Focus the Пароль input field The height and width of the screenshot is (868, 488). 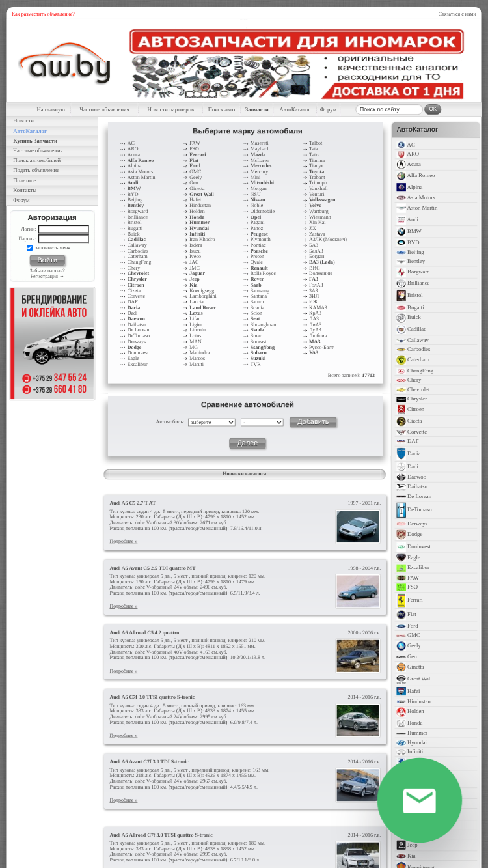click(63, 239)
